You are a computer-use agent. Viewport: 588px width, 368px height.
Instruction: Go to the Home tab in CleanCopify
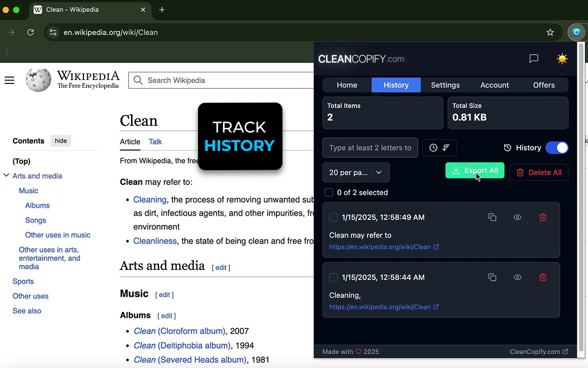(x=347, y=85)
